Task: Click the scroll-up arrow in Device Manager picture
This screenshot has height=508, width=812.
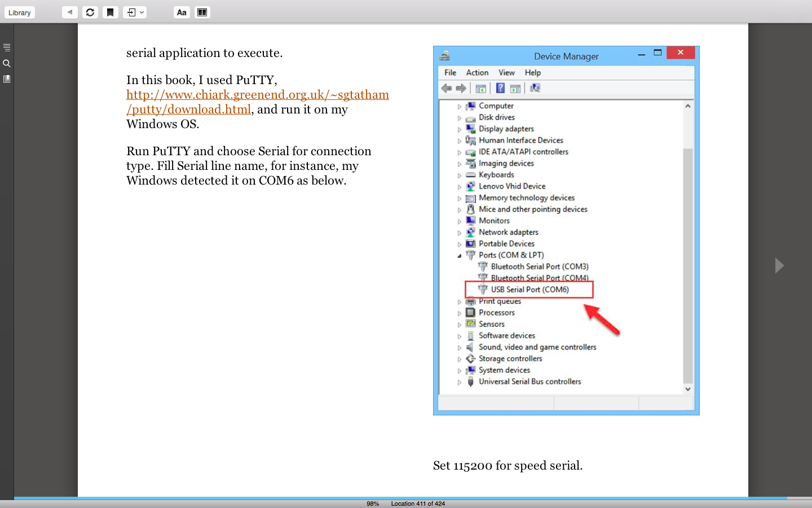Action: (x=688, y=106)
